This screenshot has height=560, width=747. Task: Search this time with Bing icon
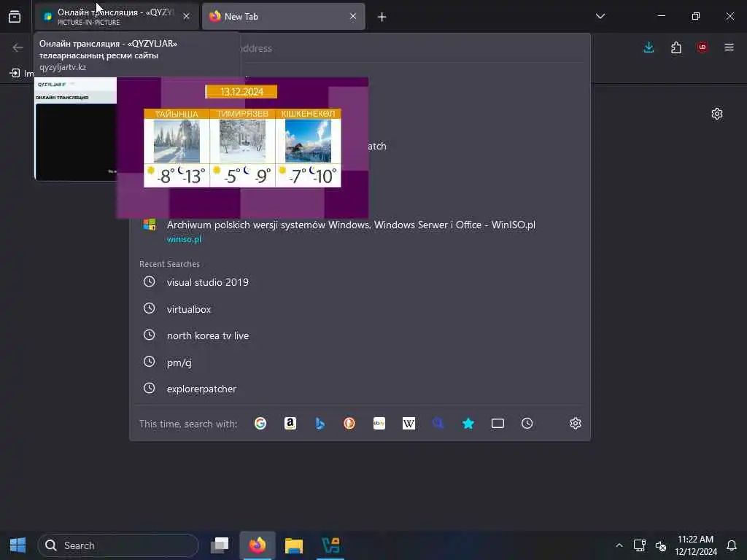pos(320,424)
